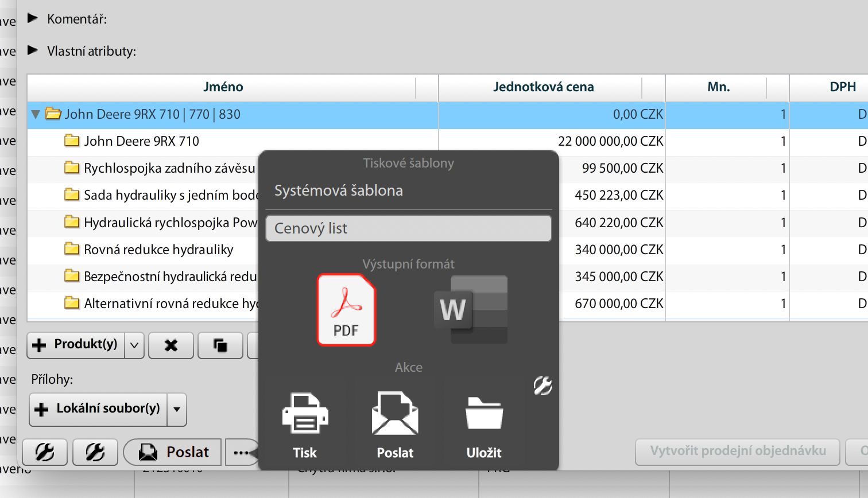Click folder icon of Rovná redukce hydrauliky
The width and height of the screenshot is (868, 498).
(72, 249)
